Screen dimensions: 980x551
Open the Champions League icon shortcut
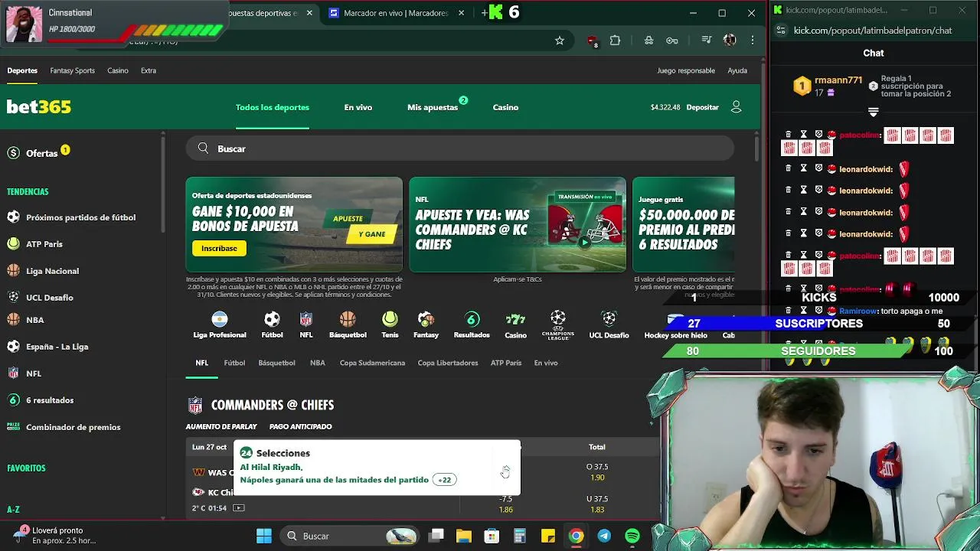[557, 324]
